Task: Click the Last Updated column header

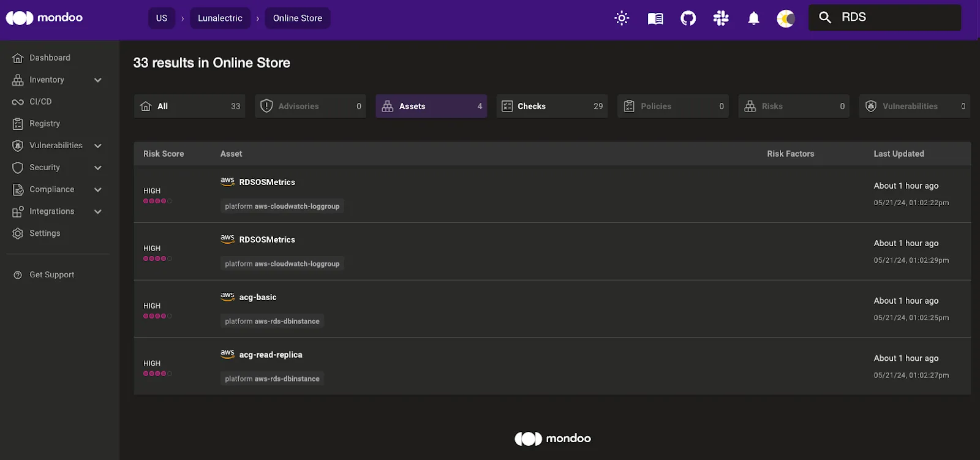Action: 899,154
